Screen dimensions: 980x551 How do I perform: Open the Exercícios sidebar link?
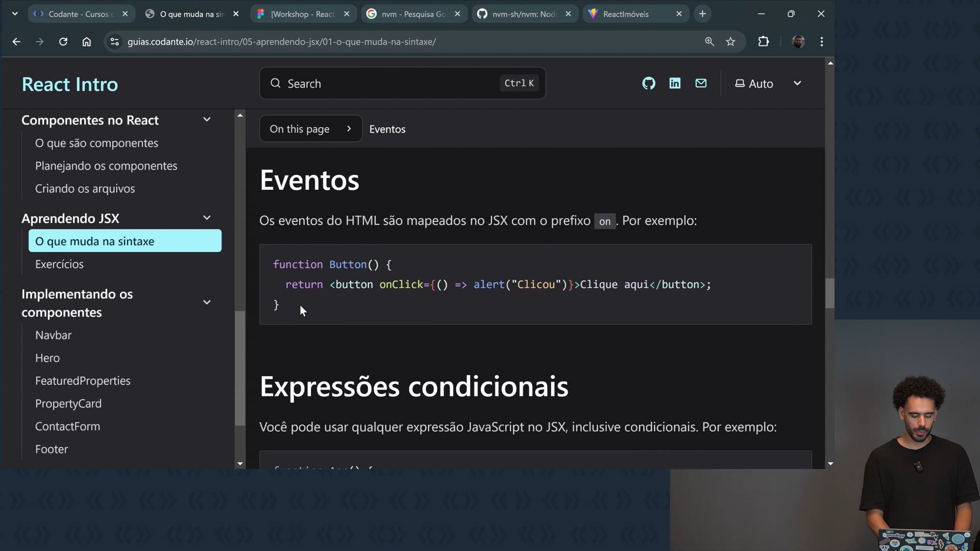tap(59, 264)
